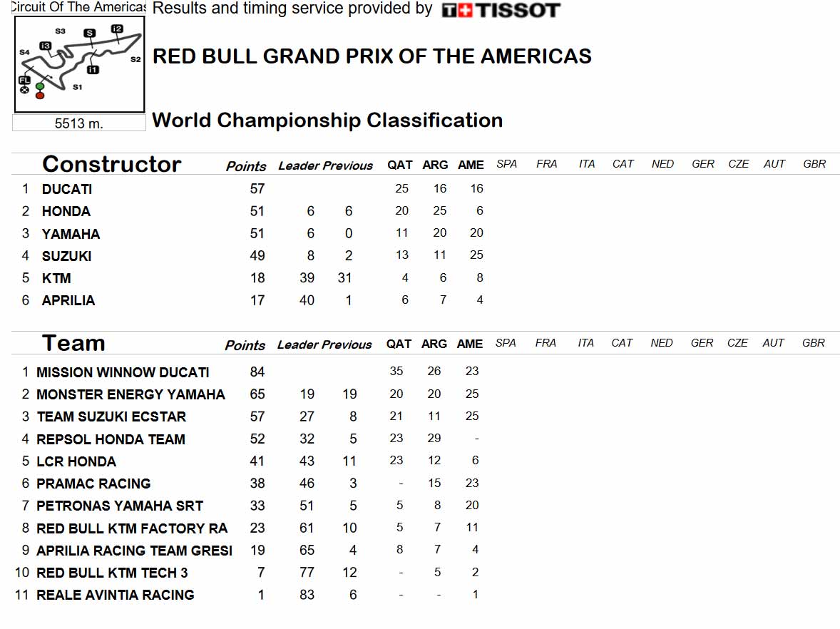Click the S speed trap marker on the map
Image resolution: width=840 pixels, height=629 pixels.
89,34
